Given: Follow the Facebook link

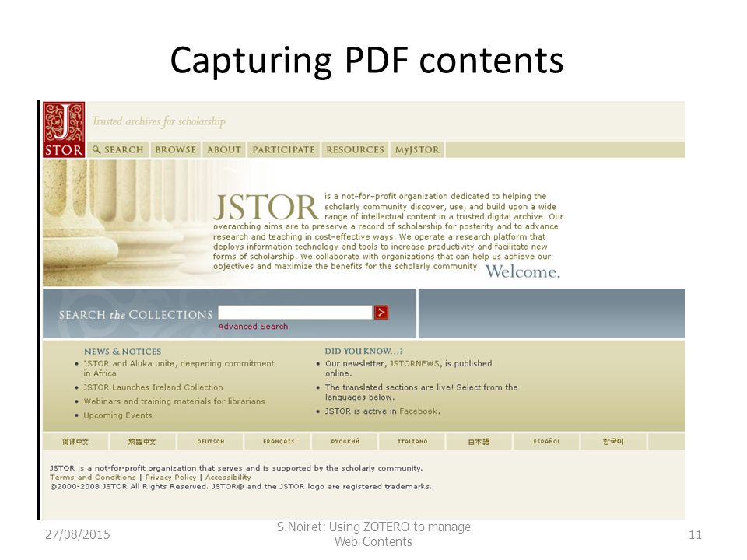Looking at the screenshot, I should click(x=419, y=411).
